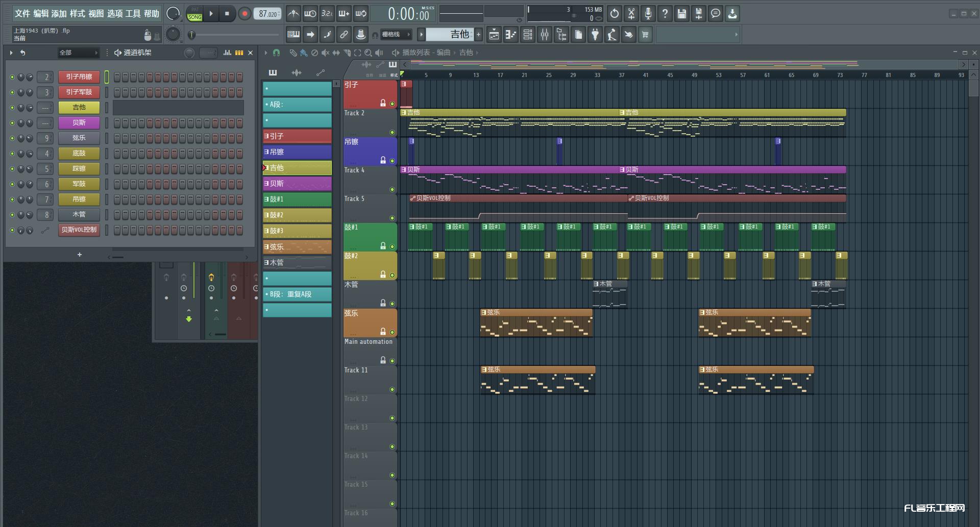980x527 pixels.
Task: Mute the 引子吊镲 channel LED
Action: tap(12, 77)
